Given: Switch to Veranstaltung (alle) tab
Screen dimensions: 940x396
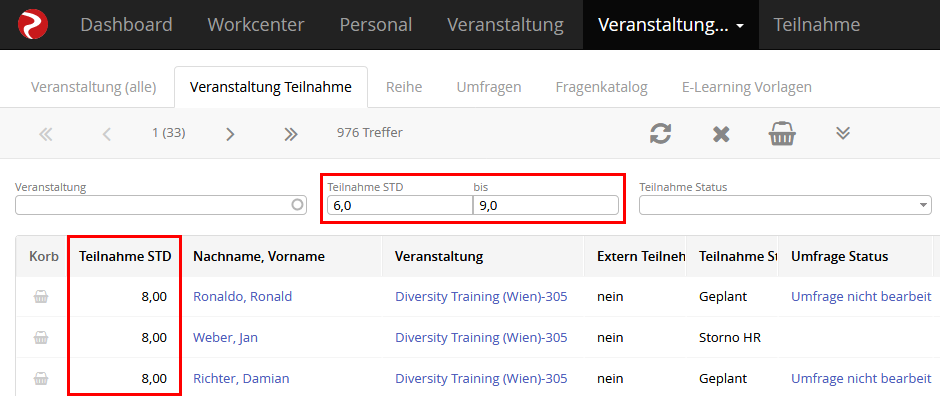Looking at the screenshot, I should click(x=94, y=87).
